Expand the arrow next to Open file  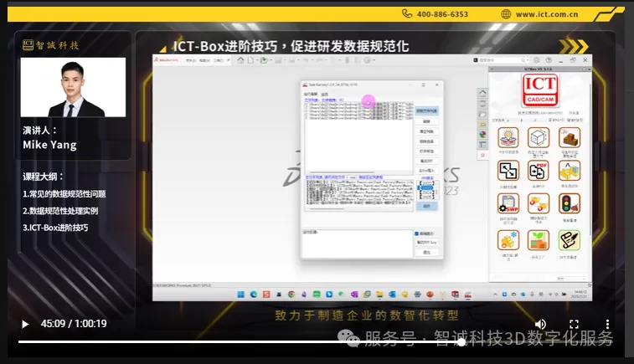click(270, 60)
